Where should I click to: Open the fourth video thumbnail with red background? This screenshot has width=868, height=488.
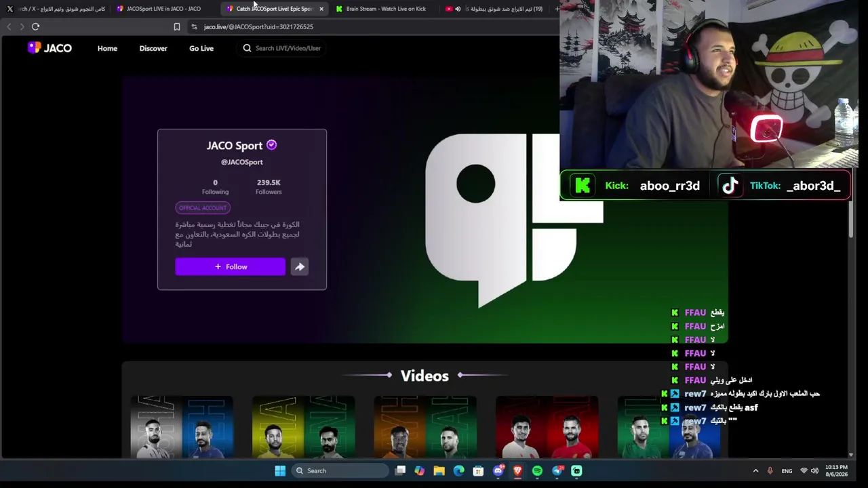547,428
